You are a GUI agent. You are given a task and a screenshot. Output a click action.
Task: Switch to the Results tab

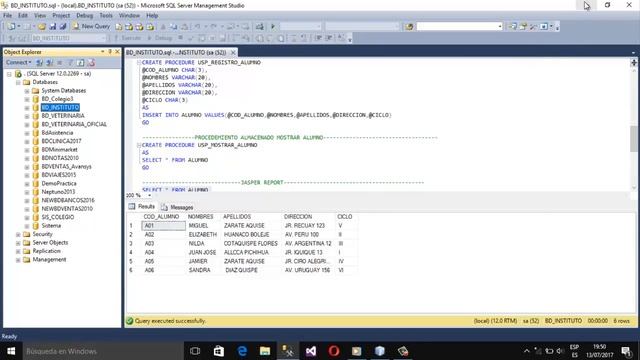(142, 207)
